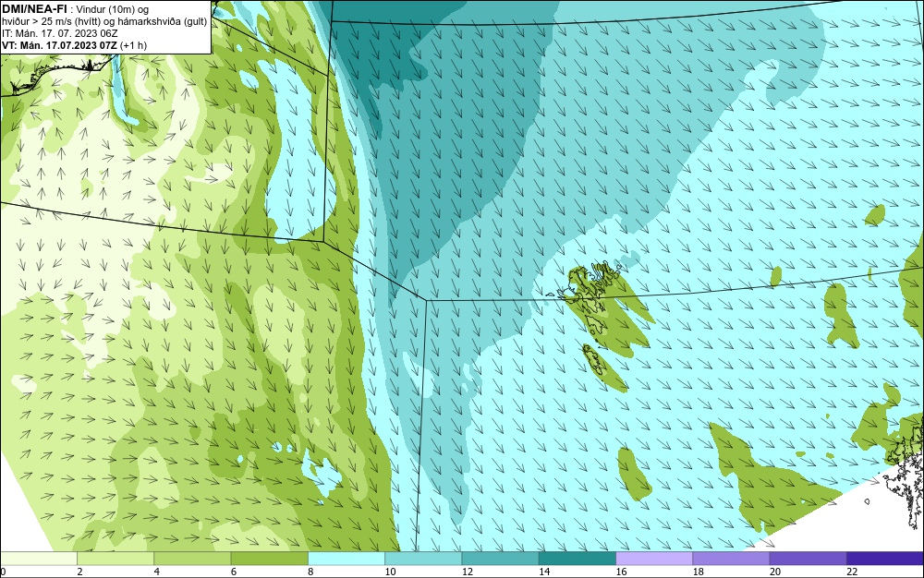Click the 8–10 m/s light cyan swatch
Viewport: 924px width, 578px height.
(x=346, y=558)
